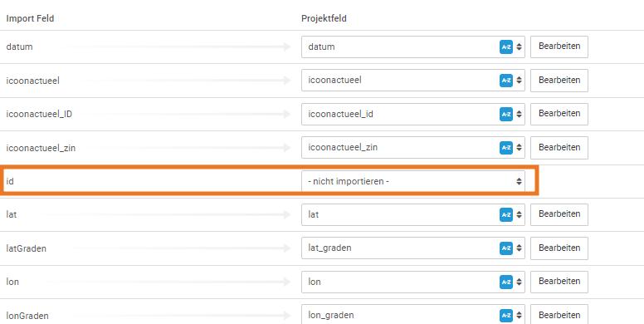
Task: Click Bearbeiten for icoonactueel row
Action: pos(559,81)
